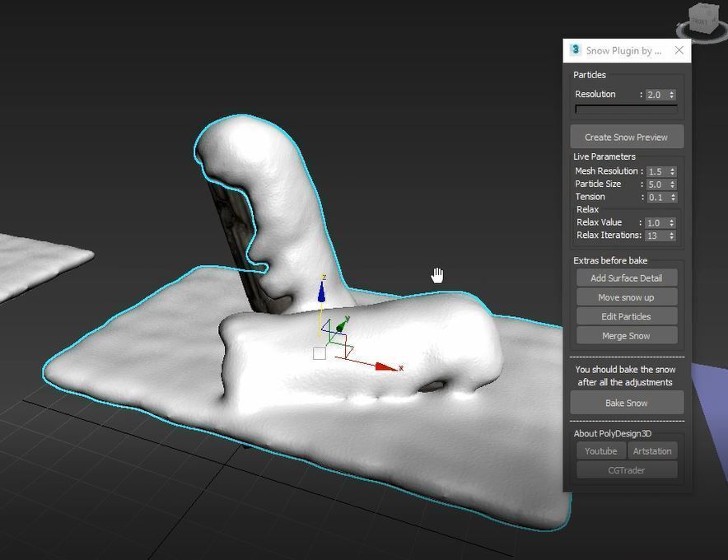Click the green Y-axis arrow of the gizmo
Viewport: 728px width, 560px height.
coord(341,325)
